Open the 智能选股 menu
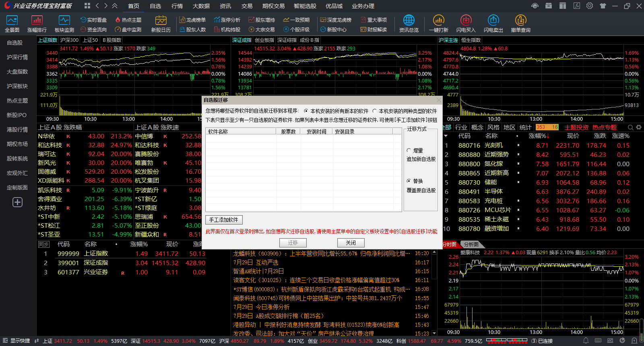This screenshot has height=346, width=644. coord(305,6)
